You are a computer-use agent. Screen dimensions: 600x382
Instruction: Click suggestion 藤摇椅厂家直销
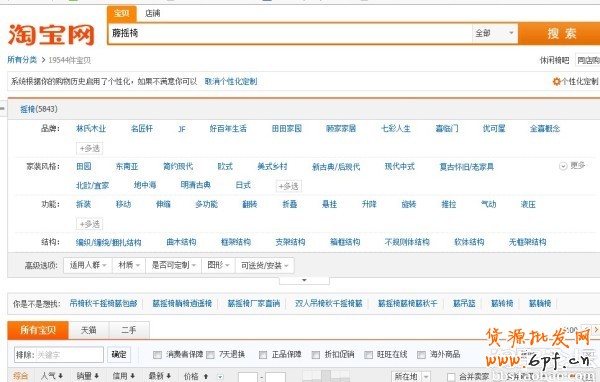coord(254,304)
